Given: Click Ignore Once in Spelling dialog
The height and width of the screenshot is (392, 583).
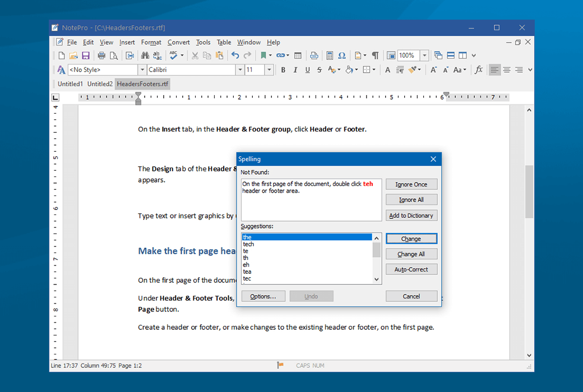Looking at the screenshot, I should point(411,184).
